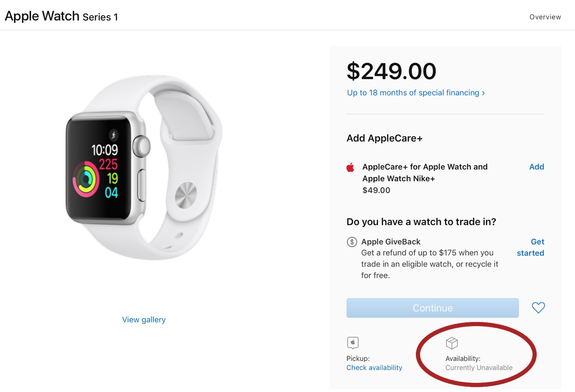Click the Continue button
575x392 pixels.
click(x=432, y=308)
